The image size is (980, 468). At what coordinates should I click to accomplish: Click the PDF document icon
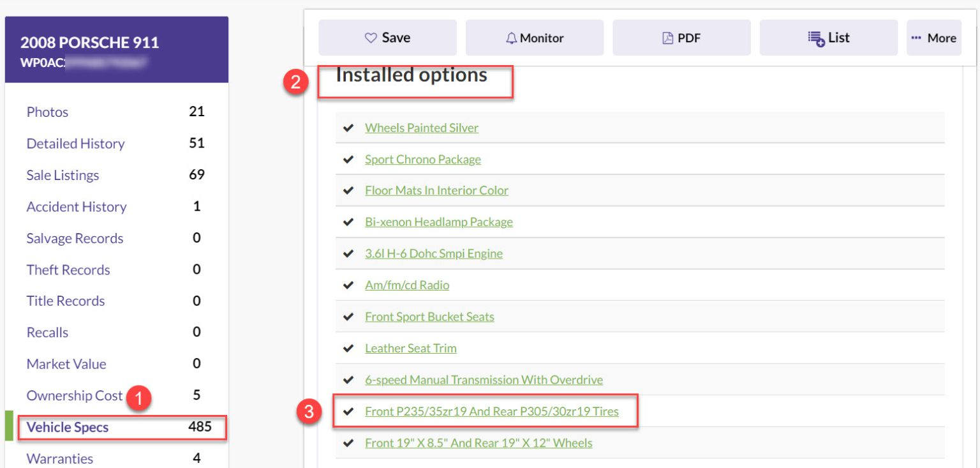coord(667,38)
